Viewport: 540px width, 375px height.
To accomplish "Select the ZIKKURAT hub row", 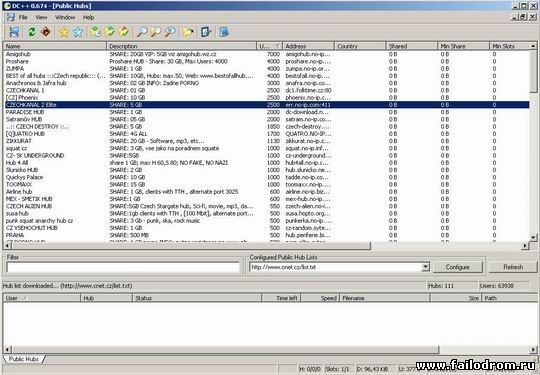I will [x=266, y=141].
